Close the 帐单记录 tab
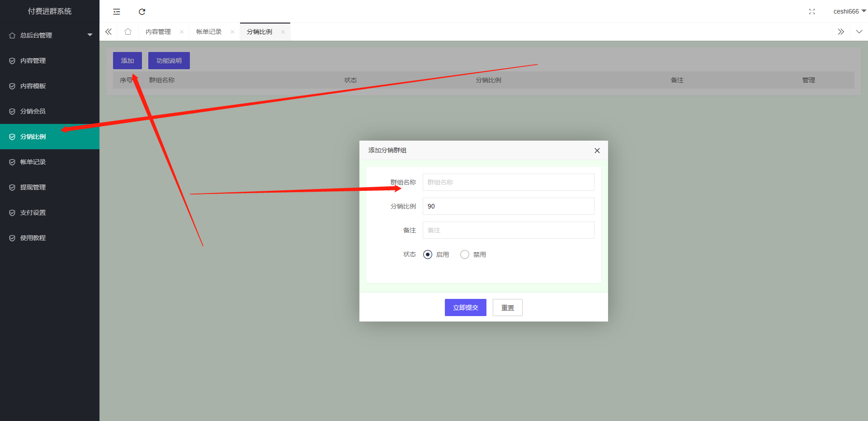Viewport: 868px width, 421px height. [232, 32]
